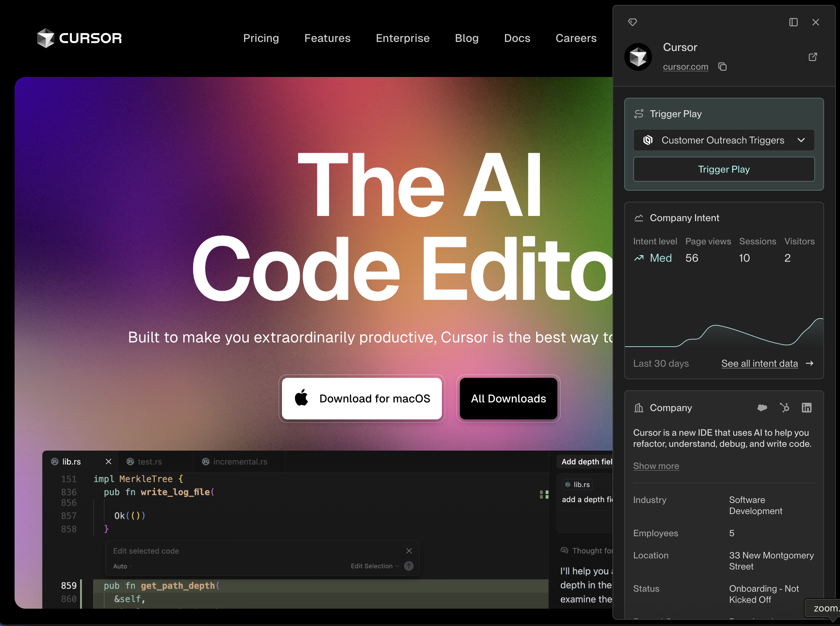Click the HubSpot icon in Company card
The image size is (840, 626).
(x=784, y=408)
